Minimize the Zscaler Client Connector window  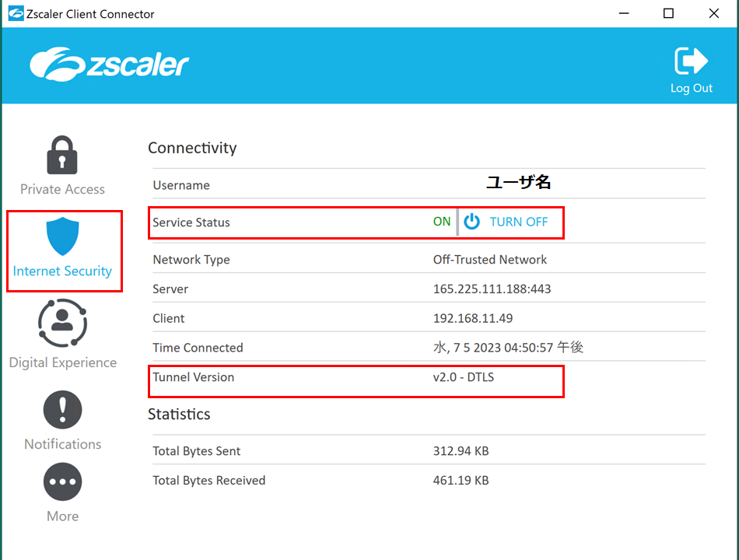(x=624, y=13)
